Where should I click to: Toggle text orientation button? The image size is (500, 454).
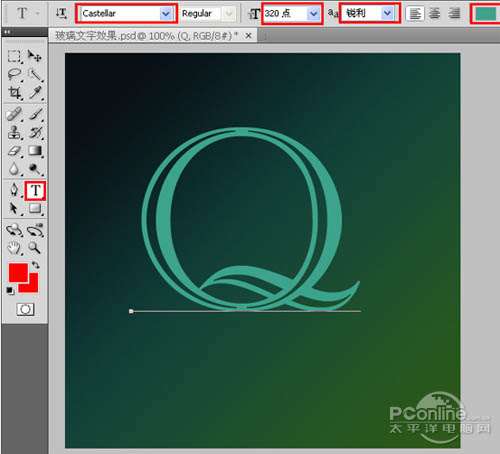click(61, 13)
